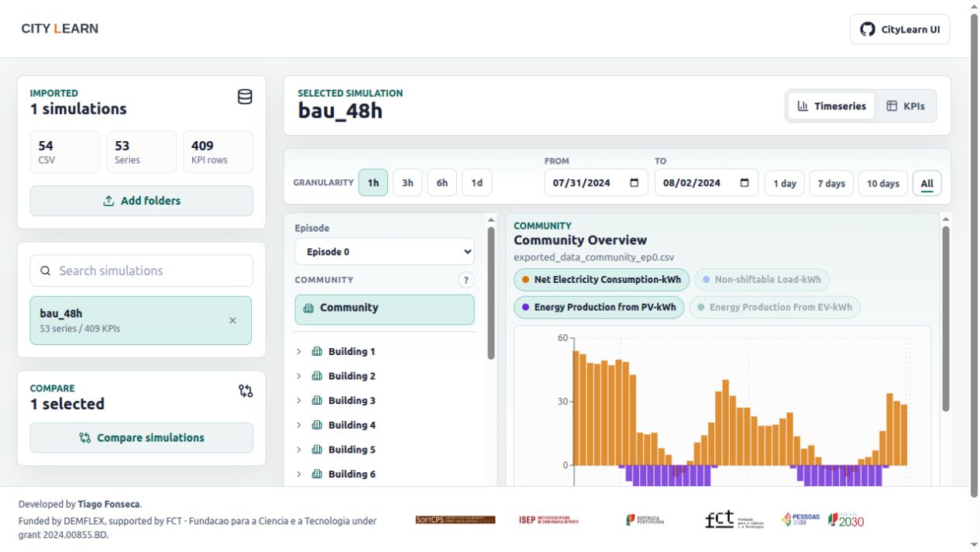Click the compare arrows icon beside Compare

[x=246, y=392]
